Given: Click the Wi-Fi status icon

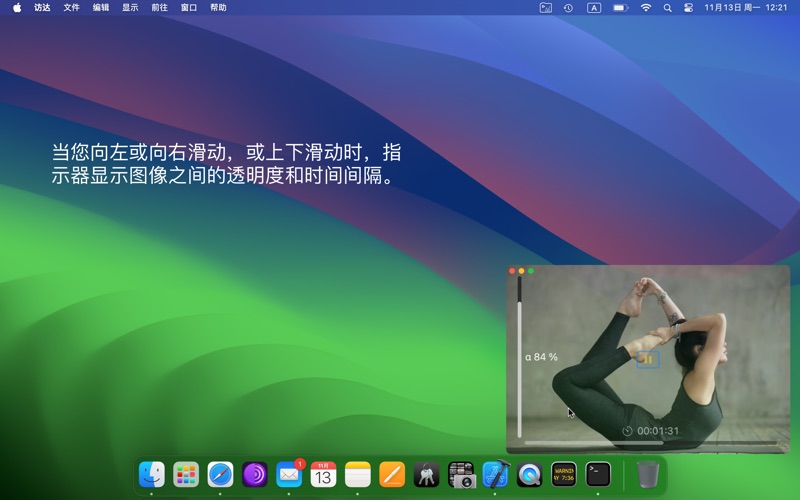Looking at the screenshot, I should 646,7.
